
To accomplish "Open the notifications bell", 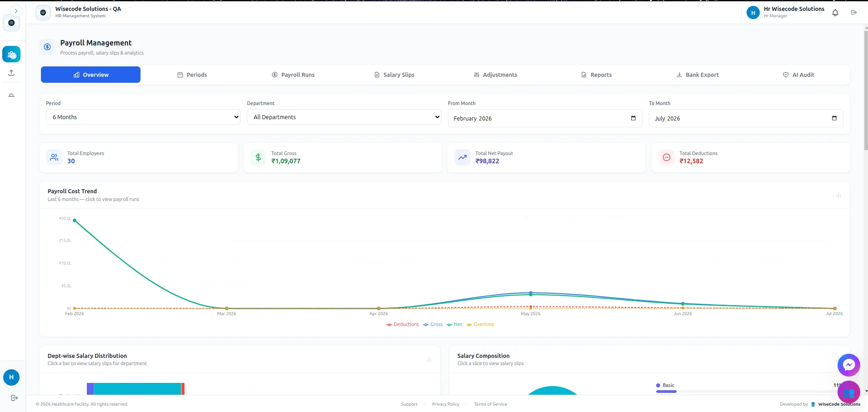I will tap(835, 13).
